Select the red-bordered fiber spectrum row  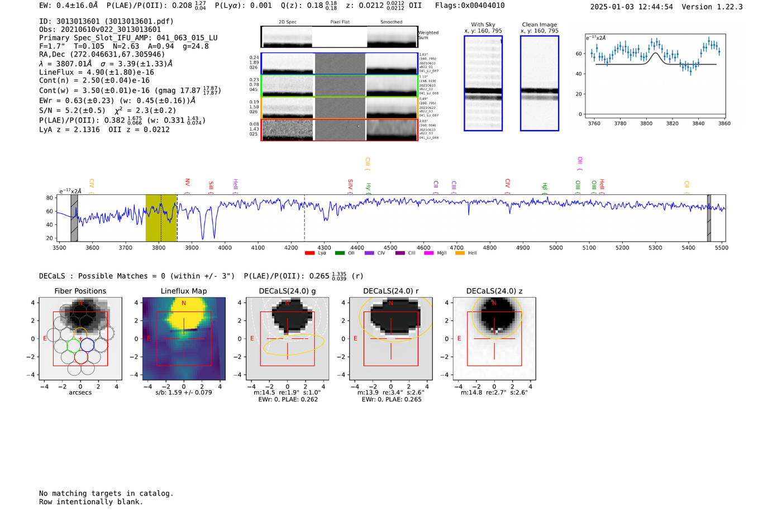339,130
